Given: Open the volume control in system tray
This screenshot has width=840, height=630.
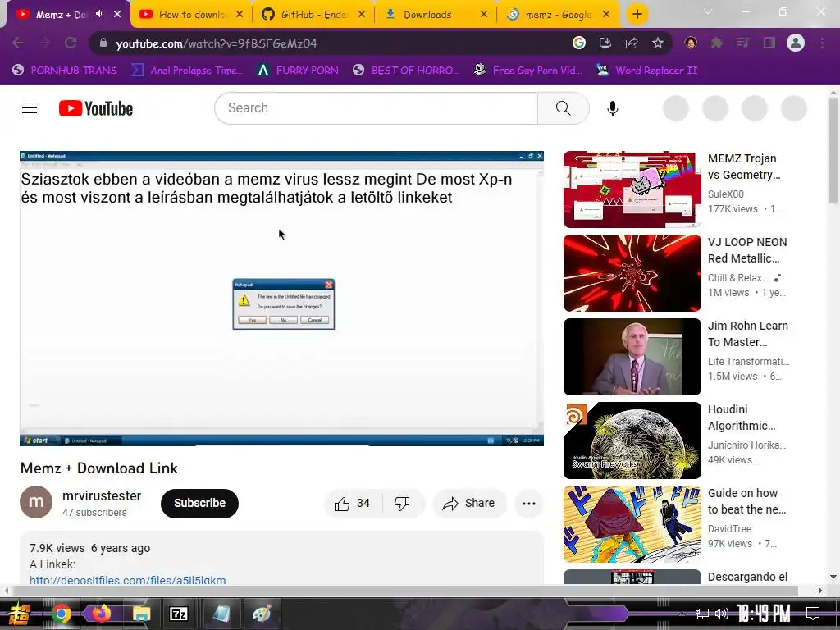Looking at the screenshot, I should [722, 614].
